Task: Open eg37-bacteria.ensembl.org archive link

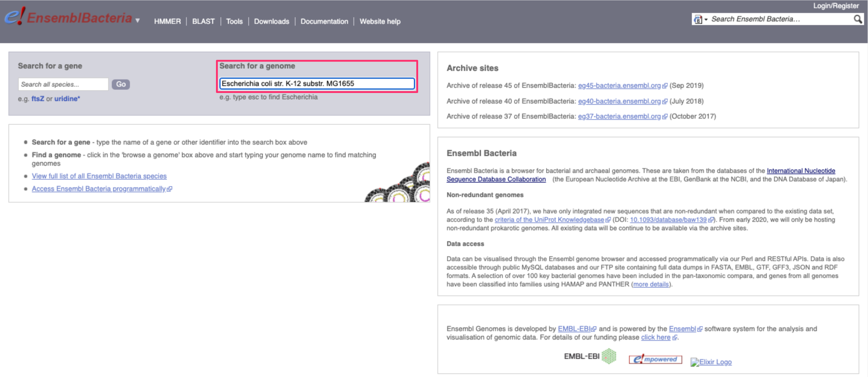Action: point(619,116)
